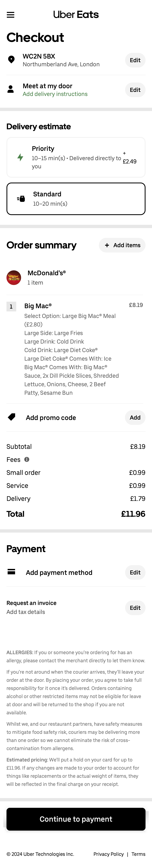This screenshot has width=152, height=868.
Task: Click the McDonald's restaurant logo
Action: tap(14, 278)
